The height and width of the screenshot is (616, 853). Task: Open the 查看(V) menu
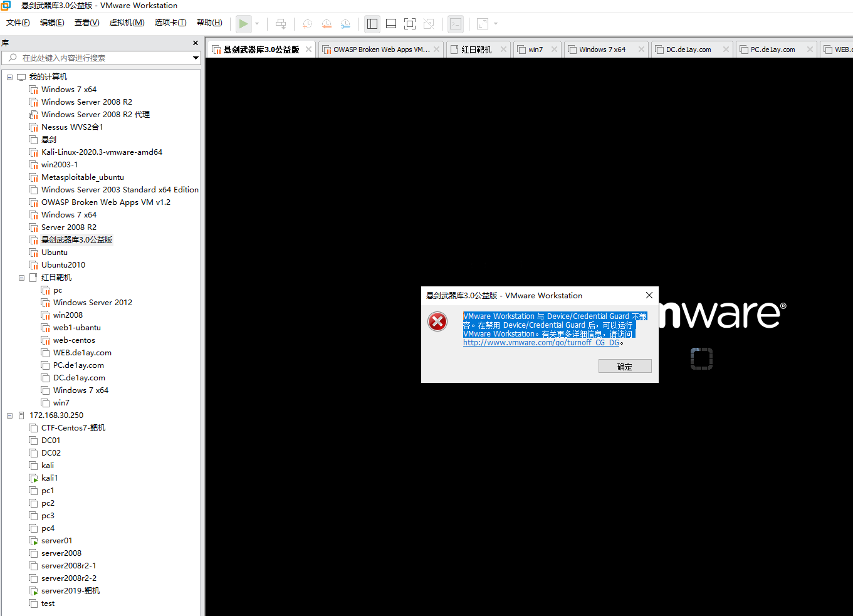(x=86, y=23)
